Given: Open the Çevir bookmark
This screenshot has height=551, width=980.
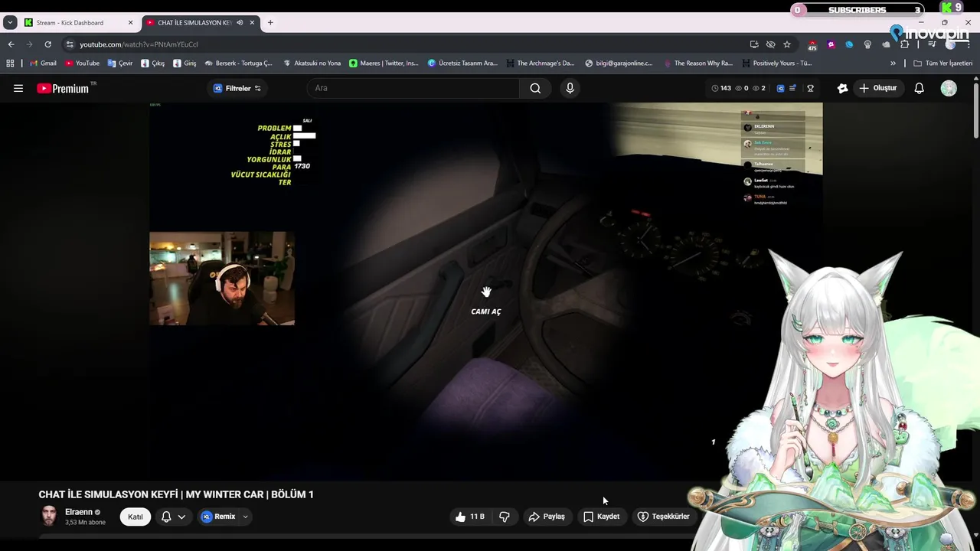Looking at the screenshot, I should pyautogui.click(x=120, y=64).
